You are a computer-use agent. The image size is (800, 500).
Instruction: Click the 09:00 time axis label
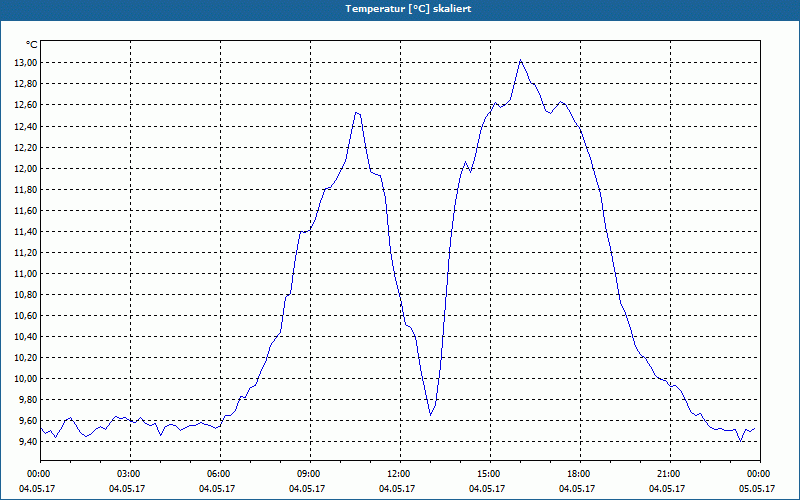pos(310,474)
